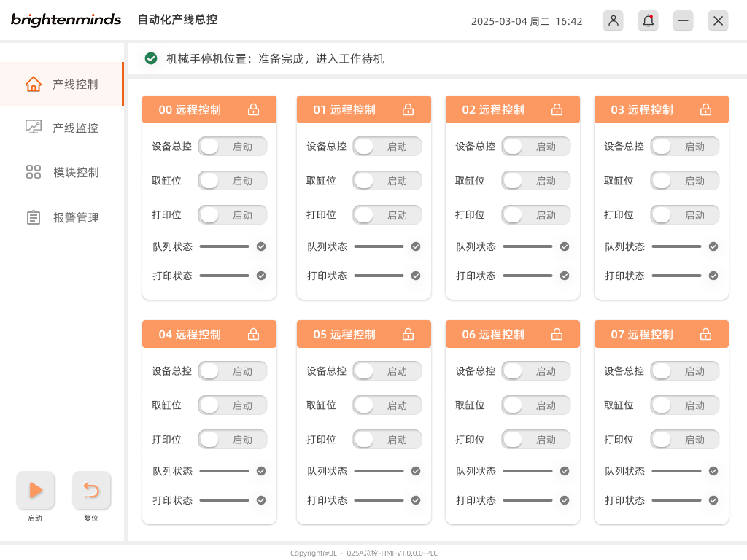Turn on 打印位 switch in panel 04
The image size is (747, 560).
(x=232, y=440)
